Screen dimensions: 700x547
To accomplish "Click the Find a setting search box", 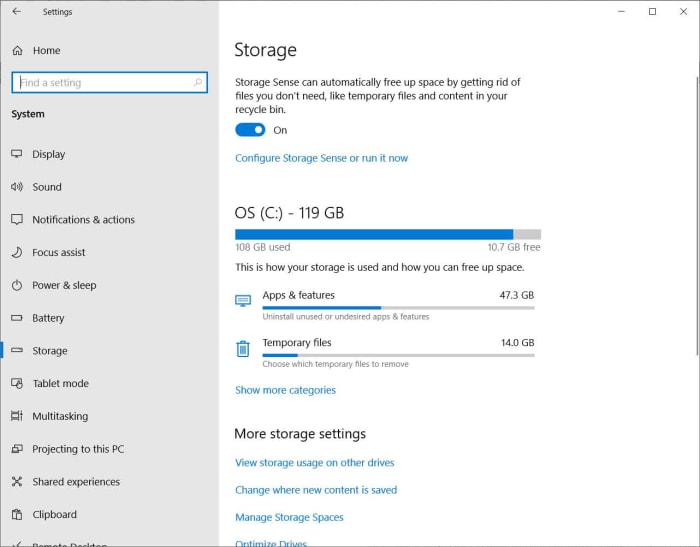I will coord(100,83).
